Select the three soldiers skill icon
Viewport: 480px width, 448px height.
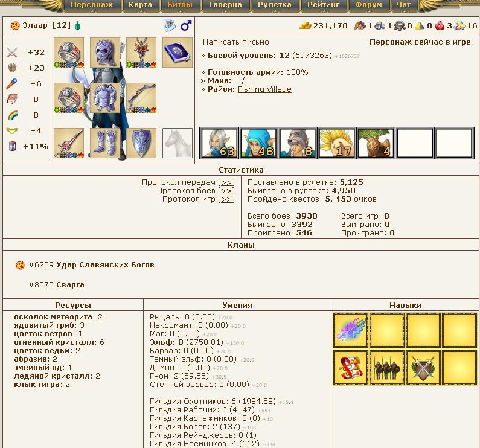tap(387, 368)
